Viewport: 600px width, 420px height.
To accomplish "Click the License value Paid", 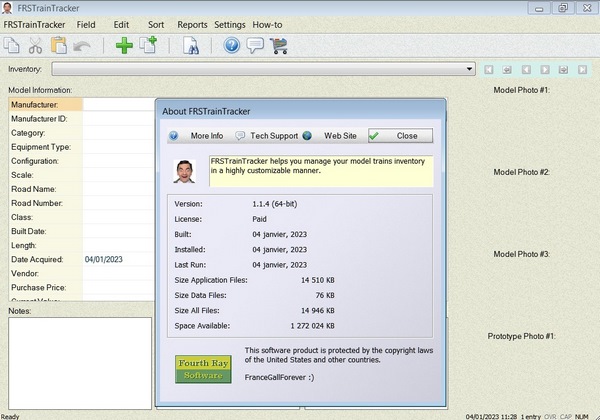I will (259, 219).
